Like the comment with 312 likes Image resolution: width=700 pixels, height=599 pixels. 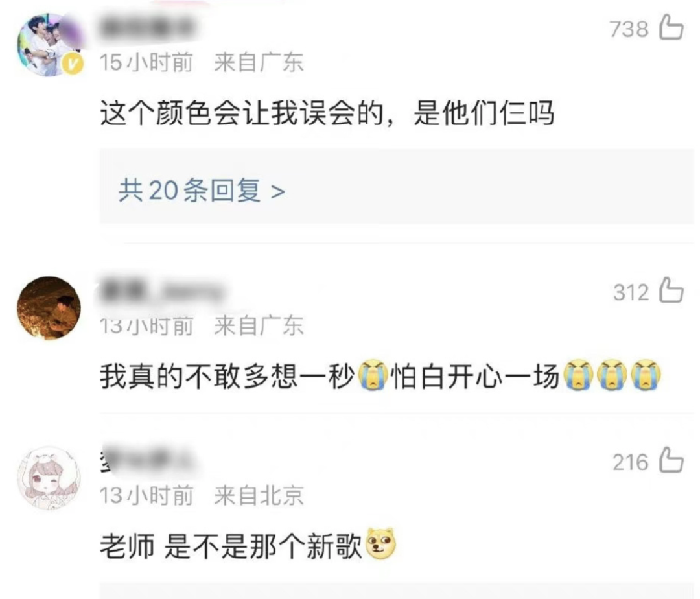(671, 290)
